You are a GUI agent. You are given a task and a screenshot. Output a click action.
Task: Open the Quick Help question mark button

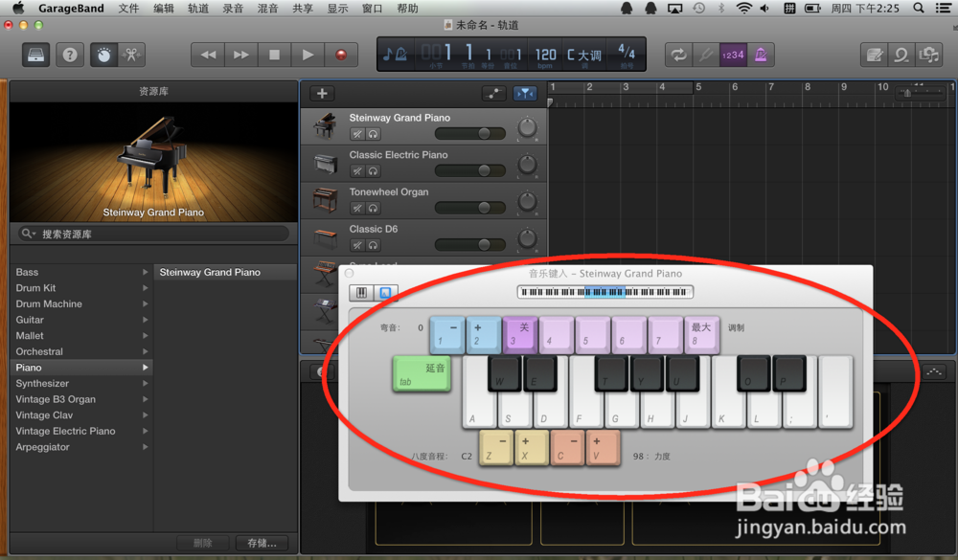(70, 55)
